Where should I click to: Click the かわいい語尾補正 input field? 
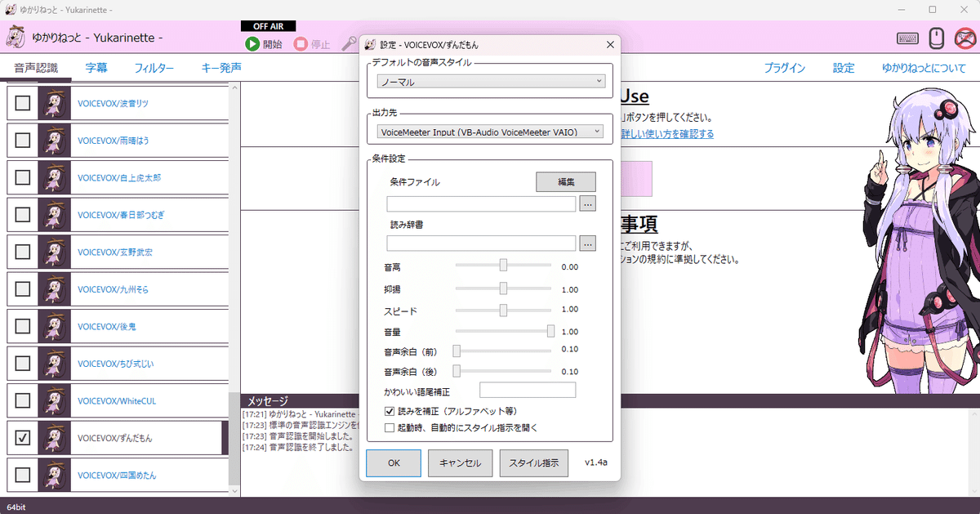528,390
